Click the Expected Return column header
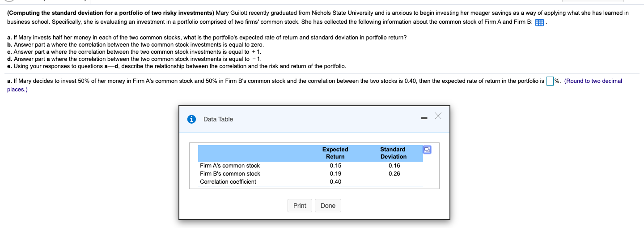Image resolution: width=644 pixels, height=228 pixels. [x=335, y=153]
